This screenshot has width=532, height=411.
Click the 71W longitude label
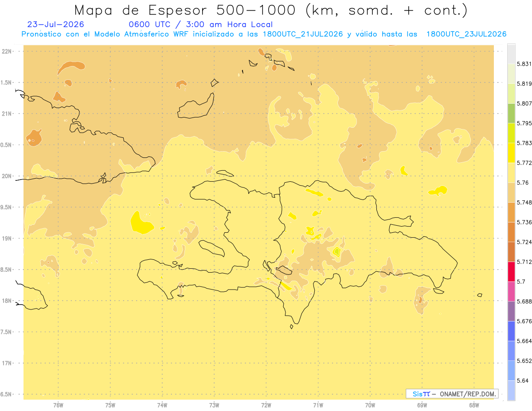tap(318, 405)
